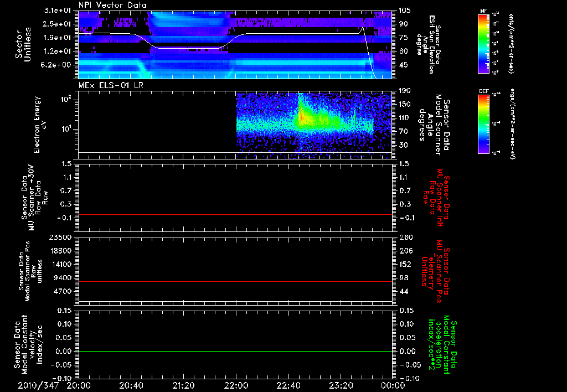Click the "MU Scanner +30V Raw Data" axis title
Screen dimensions: 567x392
tap(34, 198)
